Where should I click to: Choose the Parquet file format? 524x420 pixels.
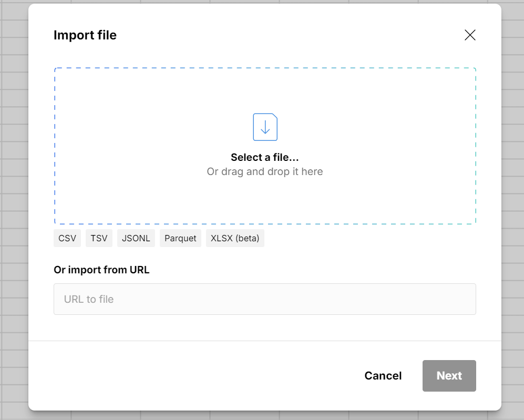[x=180, y=238]
